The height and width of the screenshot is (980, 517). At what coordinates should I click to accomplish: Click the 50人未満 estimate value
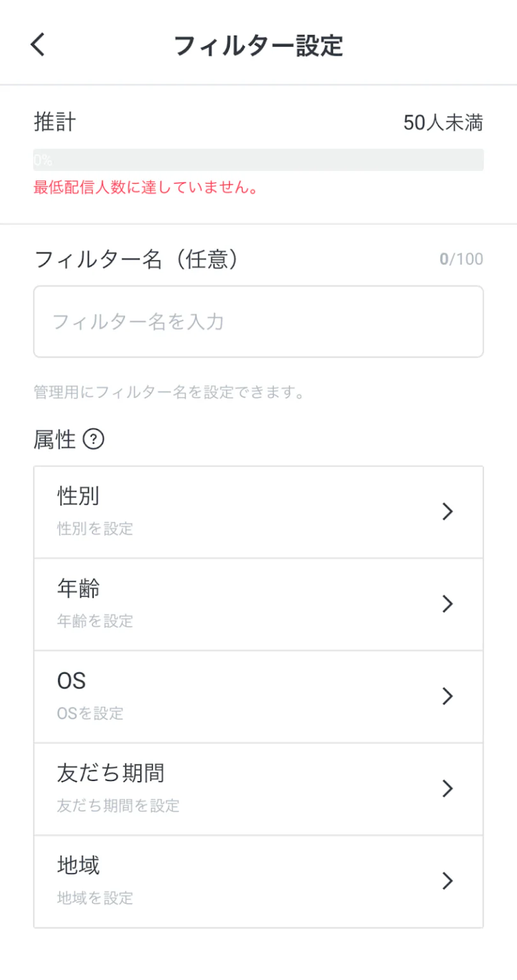[x=443, y=122]
